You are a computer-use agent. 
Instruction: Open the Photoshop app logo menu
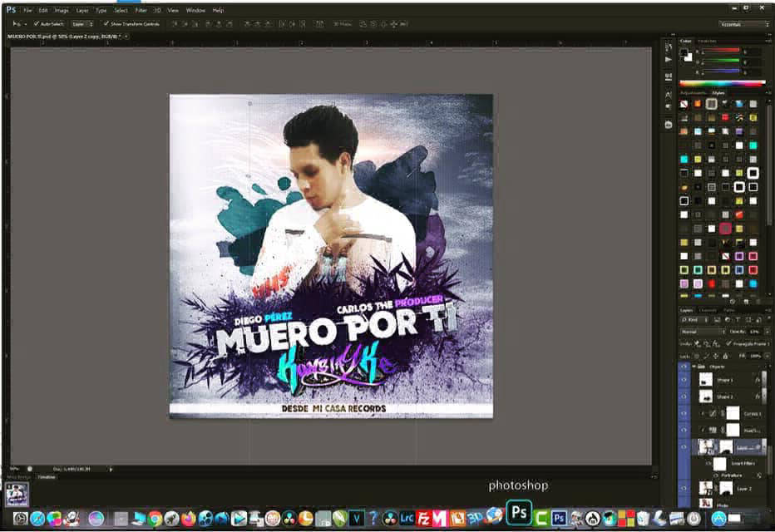pos(11,9)
